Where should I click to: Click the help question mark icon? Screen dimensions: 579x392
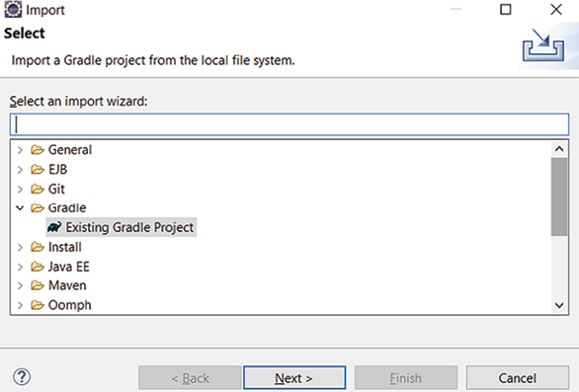pos(22,377)
